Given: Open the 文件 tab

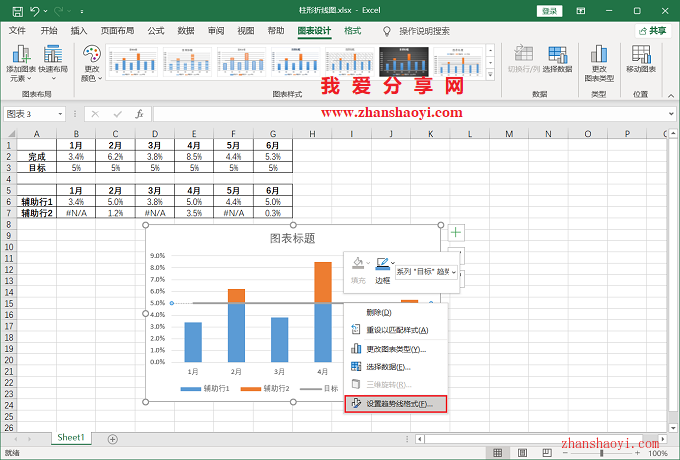Looking at the screenshot, I should click(17, 31).
